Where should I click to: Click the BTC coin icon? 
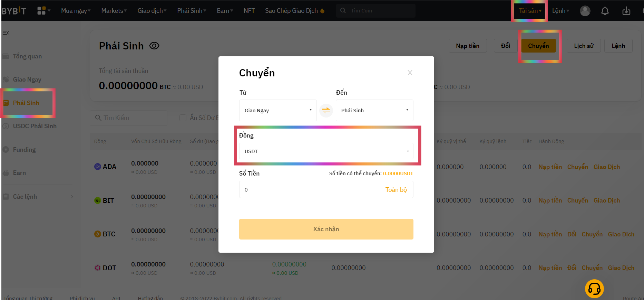coord(98,234)
